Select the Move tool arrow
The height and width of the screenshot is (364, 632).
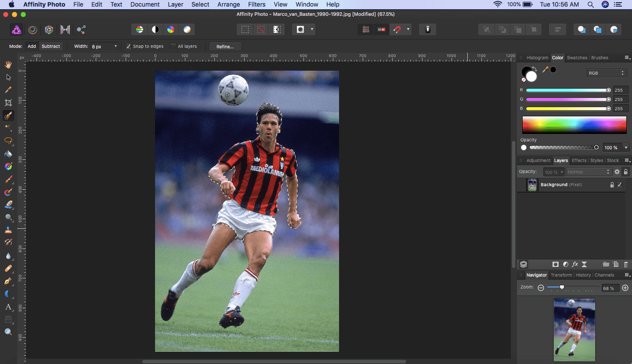(8, 77)
